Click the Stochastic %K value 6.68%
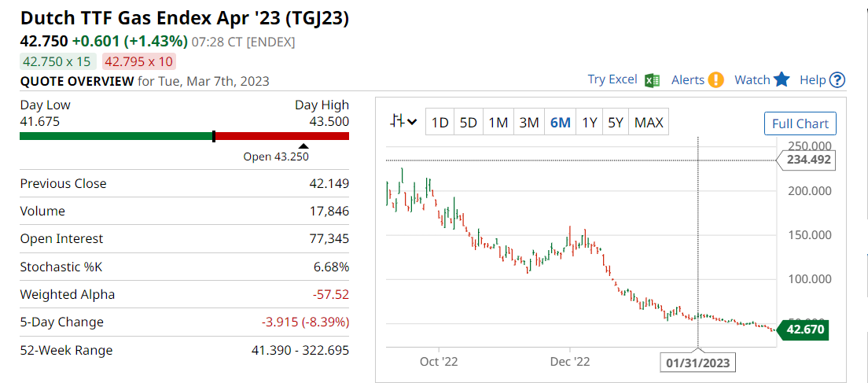Image resolution: width=868 pixels, height=383 pixels. coord(331,267)
